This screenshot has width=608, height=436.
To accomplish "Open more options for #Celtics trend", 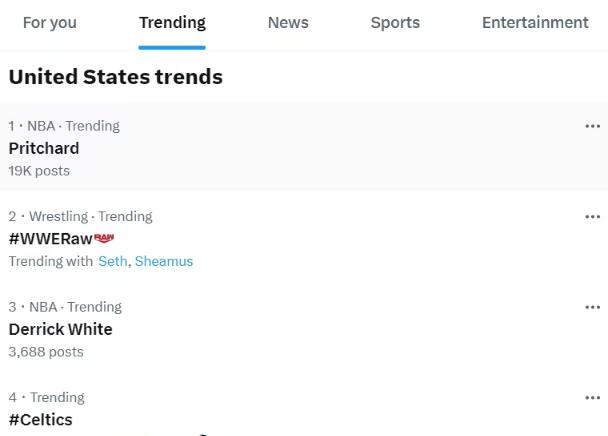I will (592, 397).
